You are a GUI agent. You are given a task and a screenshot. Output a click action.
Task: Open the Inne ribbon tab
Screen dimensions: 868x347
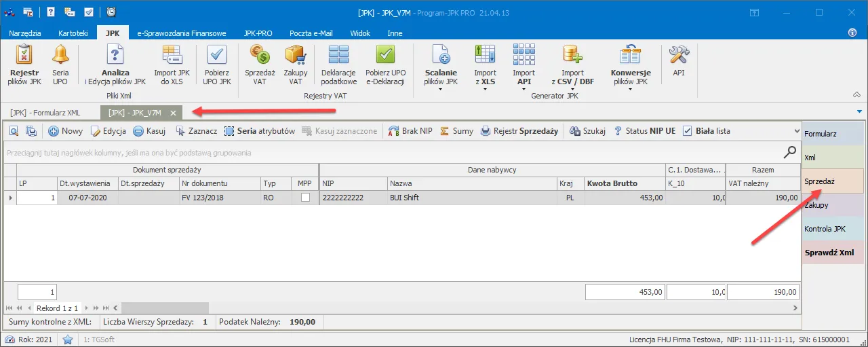click(x=395, y=33)
